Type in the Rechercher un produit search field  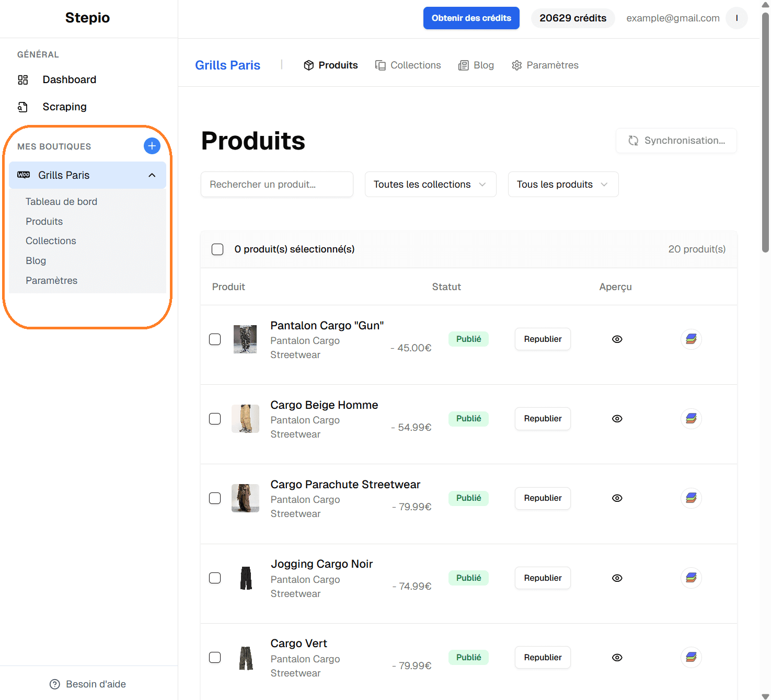[x=277, y=184]
